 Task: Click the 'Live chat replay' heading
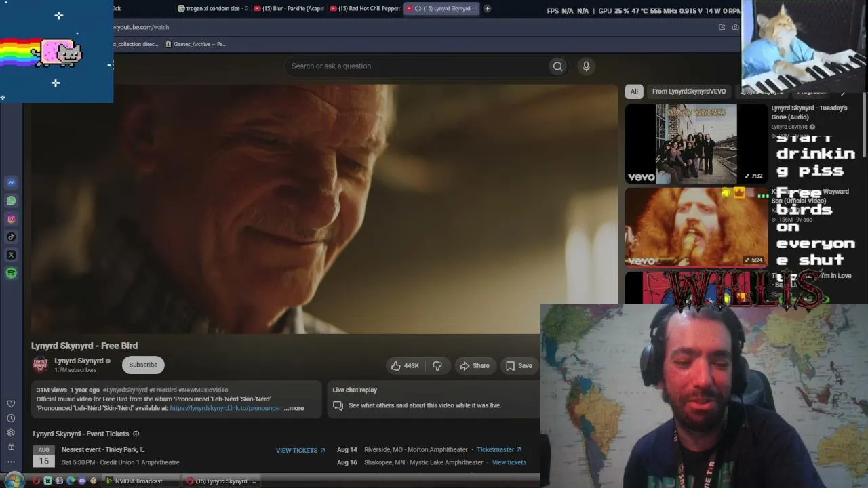coord(355,390)
